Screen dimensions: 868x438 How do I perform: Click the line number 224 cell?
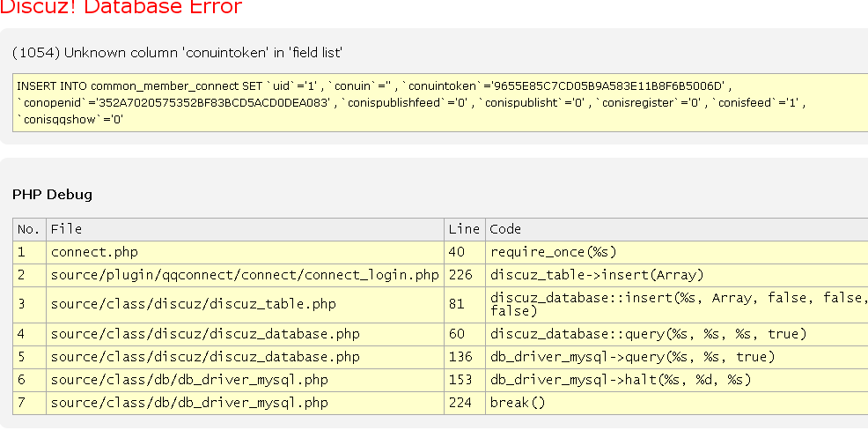pos(460,403)
